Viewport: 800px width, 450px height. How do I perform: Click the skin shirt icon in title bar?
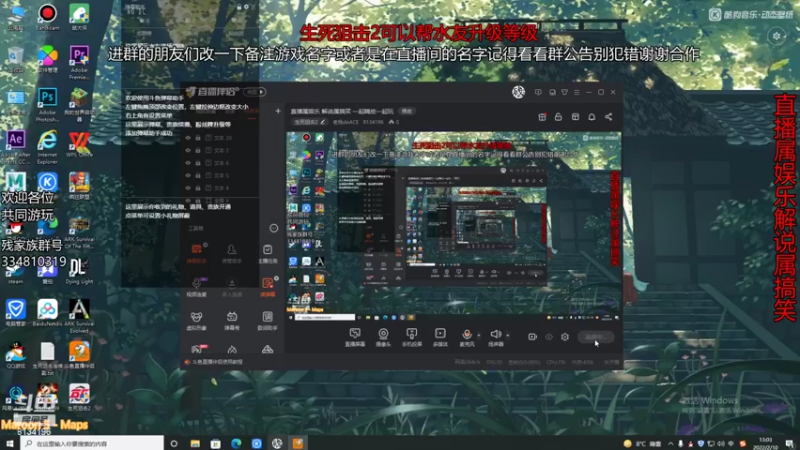[x=564, y=92]
